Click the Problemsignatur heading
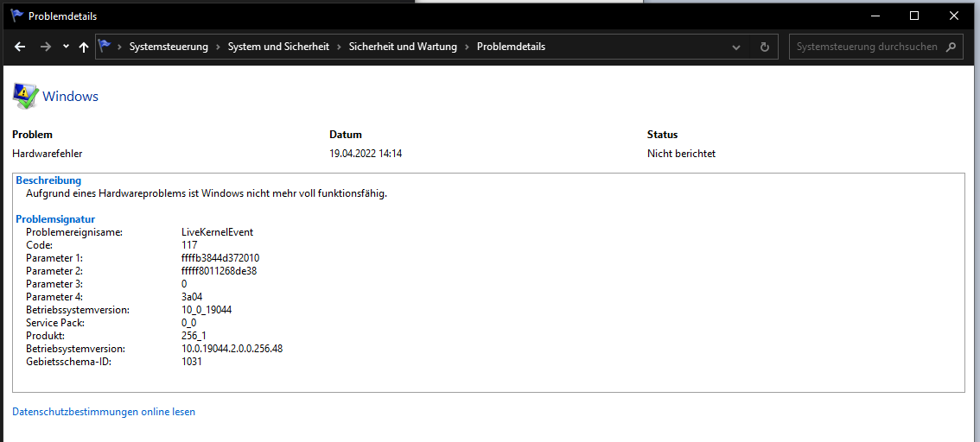 click(x=55, y=219)
